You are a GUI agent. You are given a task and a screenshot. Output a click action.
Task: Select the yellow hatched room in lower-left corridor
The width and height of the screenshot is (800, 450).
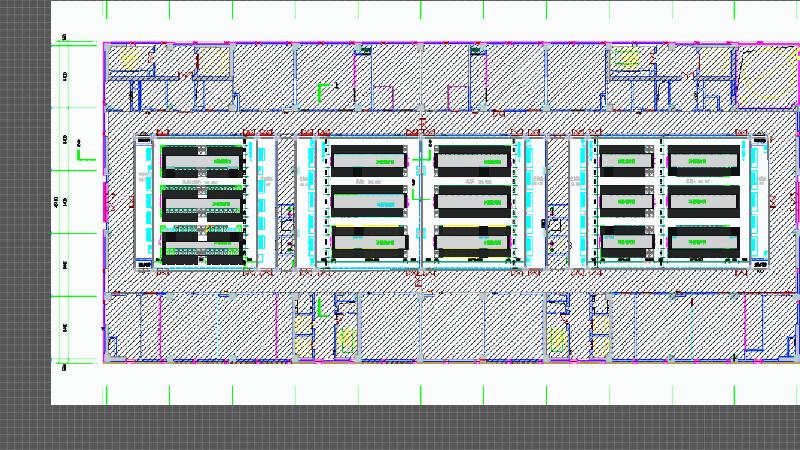(347, 339)
